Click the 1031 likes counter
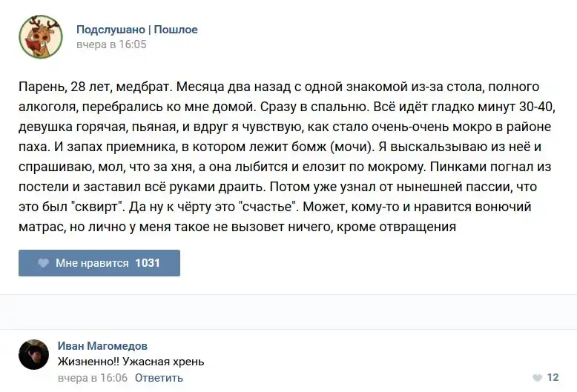577x392 pixels. [x=148, y=263]
